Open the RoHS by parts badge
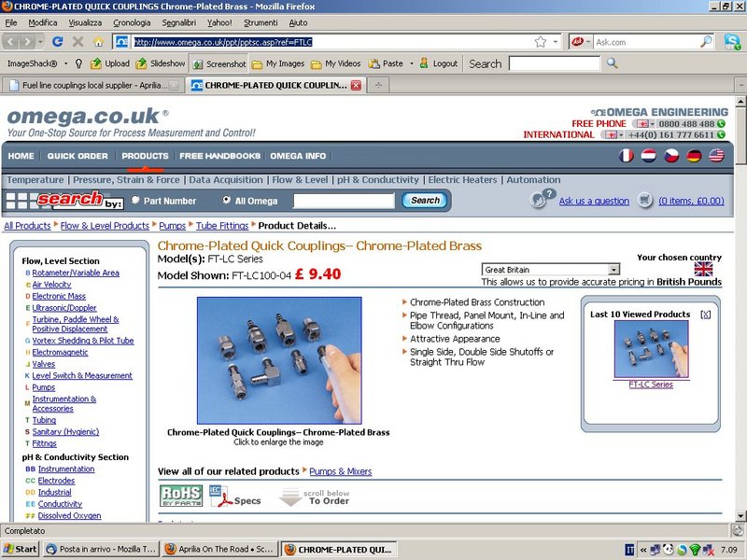This screenshot has height=560, width=747. coord(181,496)
